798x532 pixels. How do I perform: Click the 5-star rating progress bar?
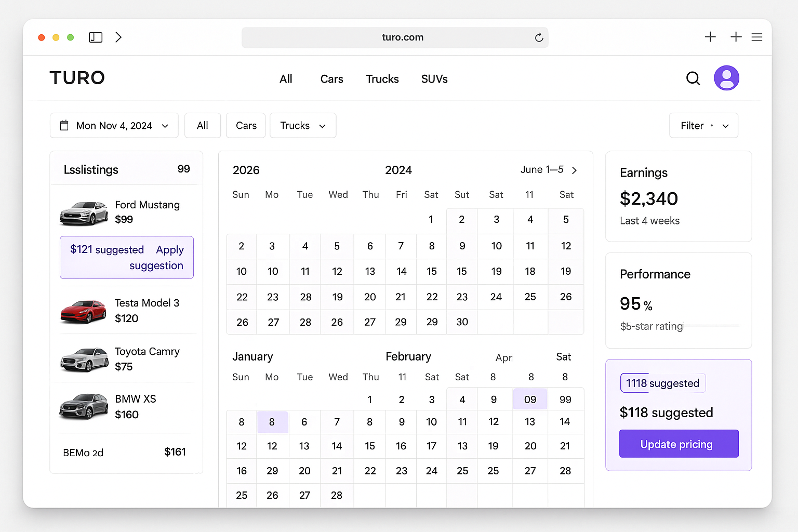[x=712, y=326]
